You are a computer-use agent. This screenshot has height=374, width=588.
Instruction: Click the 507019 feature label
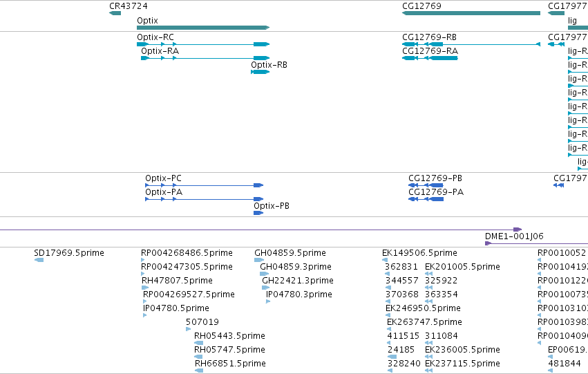point(202,322)
